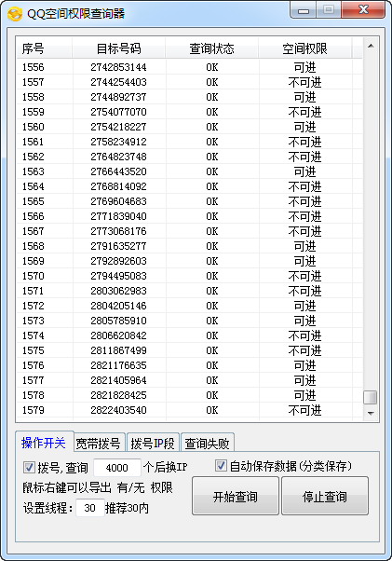This screenshot has width=392, height=561.
Task: Select row 1568 in the list
Action: point(189,246)
